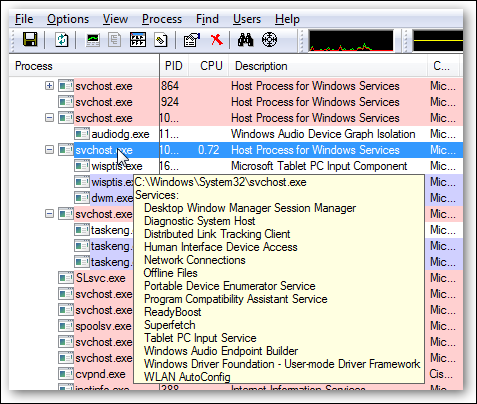The width and height of the screenshot is (477, 404).
Task: Click the red X Kill Process icon
Action: [217, 40]
